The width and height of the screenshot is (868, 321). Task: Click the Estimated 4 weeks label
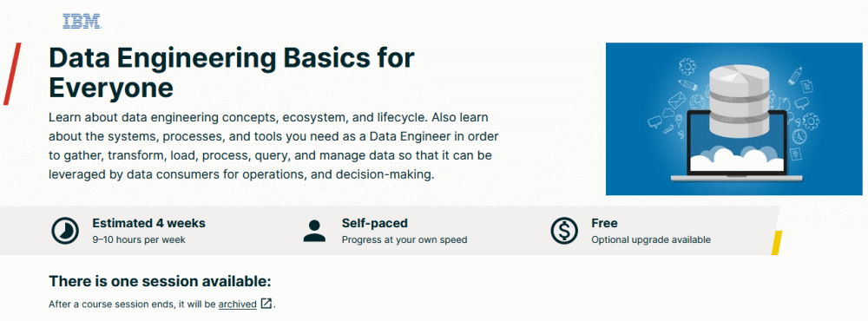(x=149, y=224)
